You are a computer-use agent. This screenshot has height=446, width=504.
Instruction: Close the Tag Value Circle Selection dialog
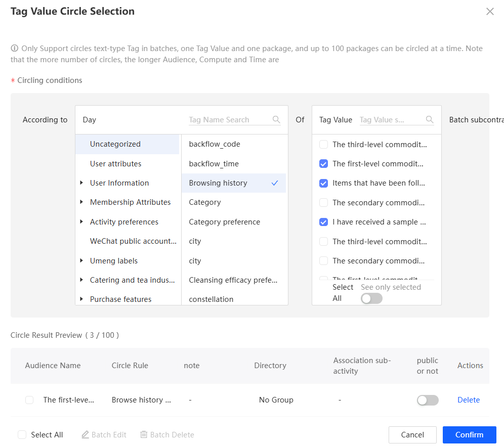click(x=489, y=12)
